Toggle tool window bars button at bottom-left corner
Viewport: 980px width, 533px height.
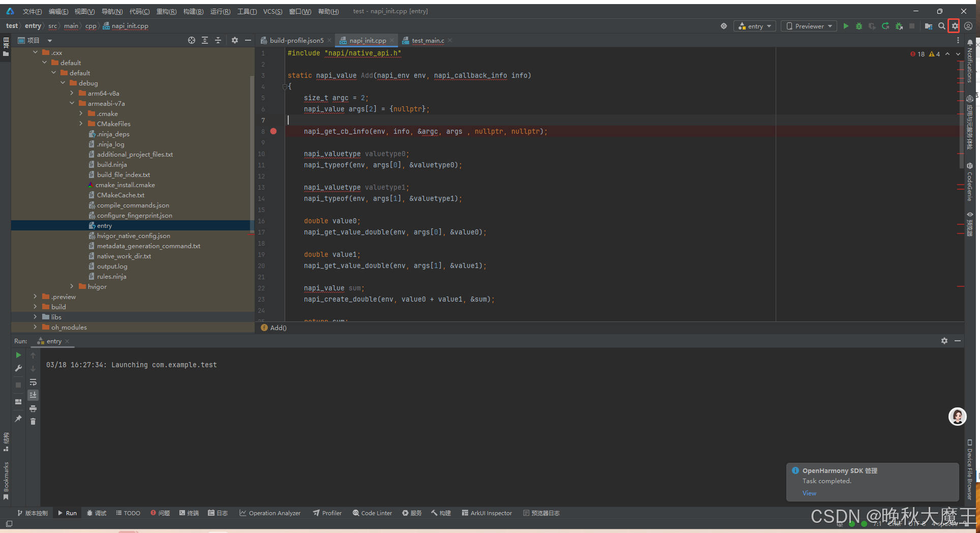[x=9, y=524]
